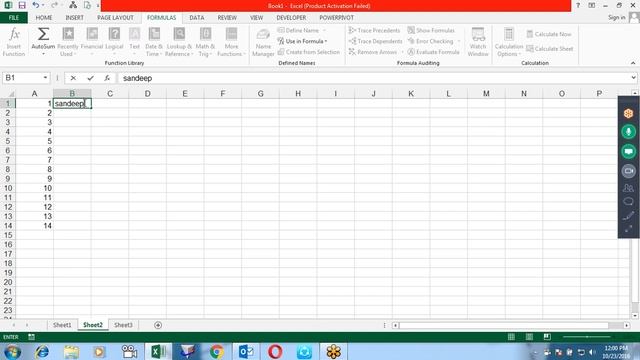Open Date & Time functions library
Viewport: 640px width, 360px height.
click(x=154, y=42)
